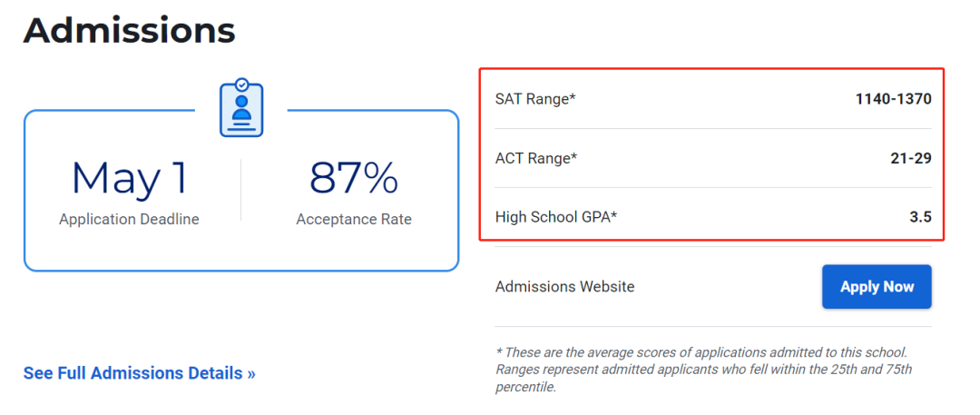Click the double arrow after Admissions Details
The width and height of the screenshot is (980, 415).
(251, 374)
